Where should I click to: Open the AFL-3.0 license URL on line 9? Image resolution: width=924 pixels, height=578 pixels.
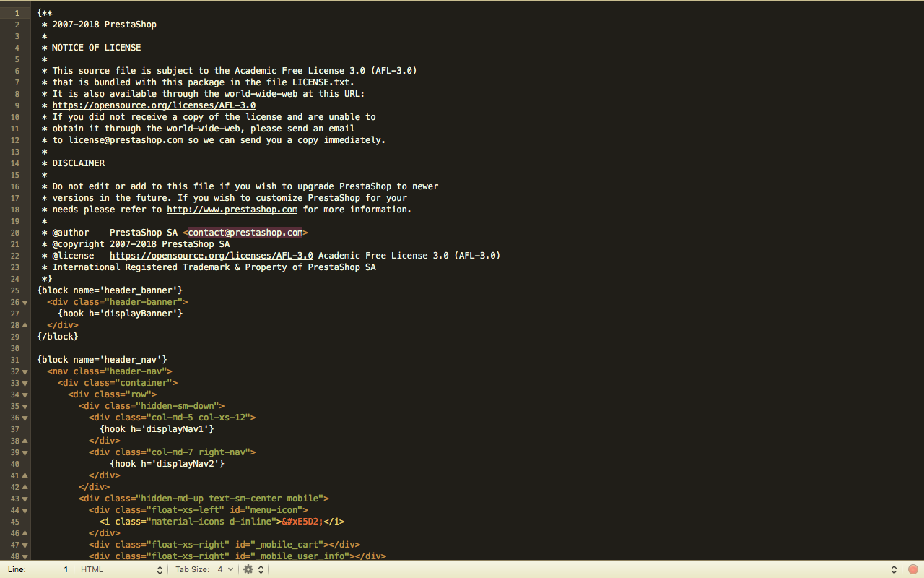[154, 105]
